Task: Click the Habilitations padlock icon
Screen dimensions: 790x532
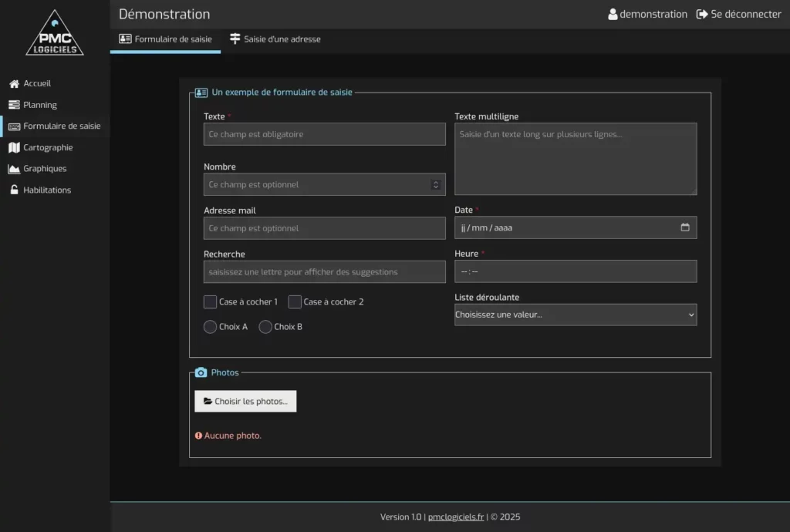Action: pyautogui.click(x=14, y=190)
